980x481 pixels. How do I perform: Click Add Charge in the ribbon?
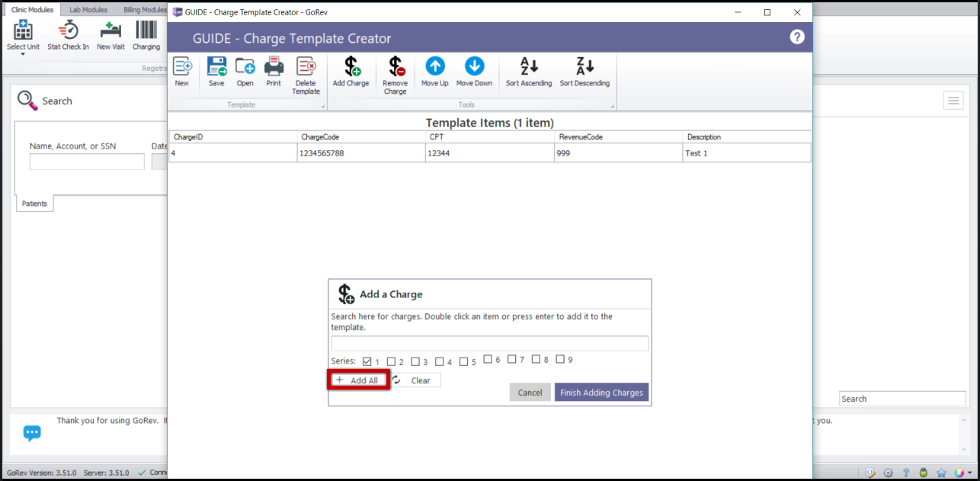click(351, 72)
